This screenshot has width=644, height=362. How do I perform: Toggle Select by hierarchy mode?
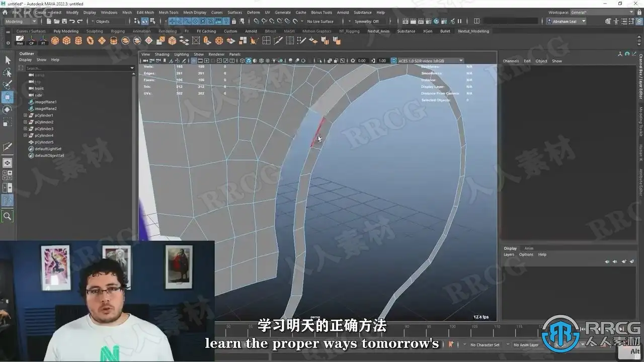click(x=137, y=21)
